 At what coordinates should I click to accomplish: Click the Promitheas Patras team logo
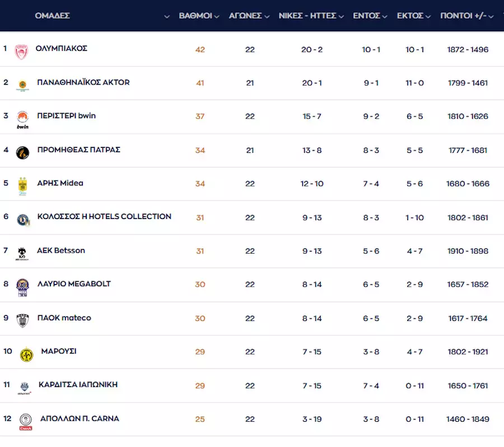(x=22, y=152)
